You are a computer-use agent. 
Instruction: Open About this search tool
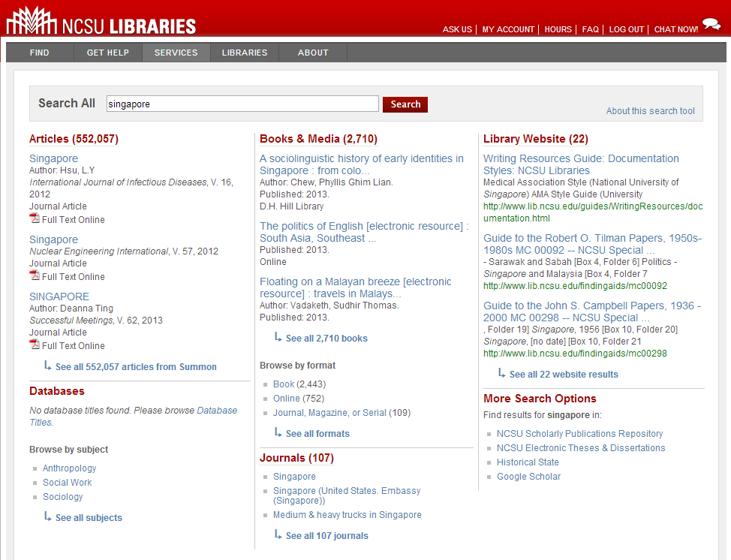click(x=651, y=111)
